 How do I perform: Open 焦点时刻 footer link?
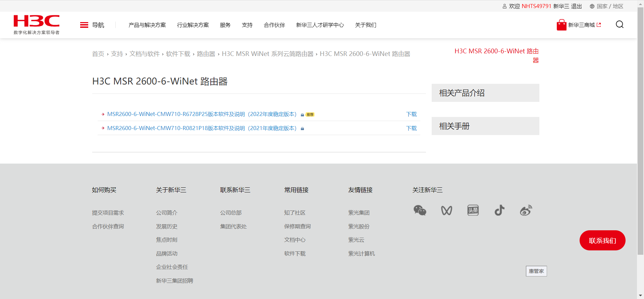167,240
